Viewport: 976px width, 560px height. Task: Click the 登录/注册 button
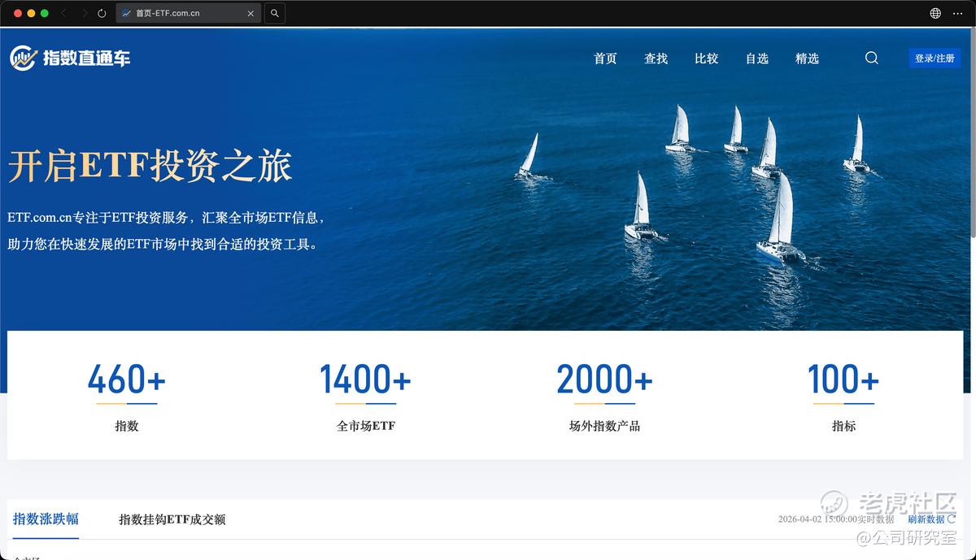point(935,59)
